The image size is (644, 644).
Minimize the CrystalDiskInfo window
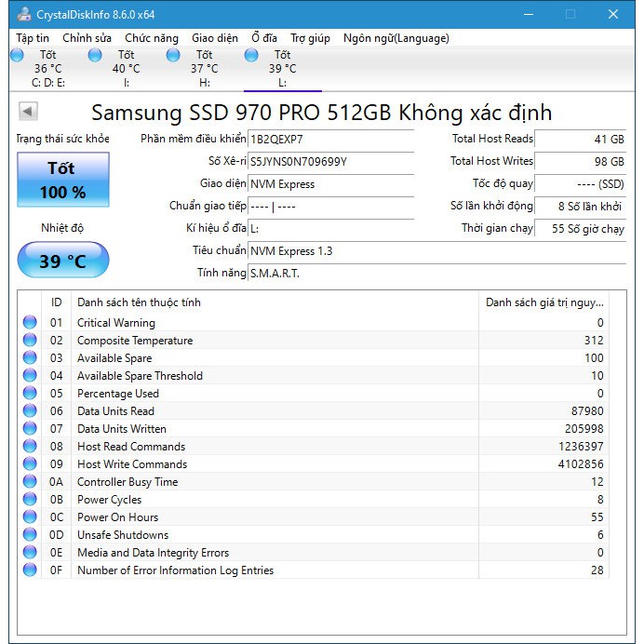(x=529, y=14)
